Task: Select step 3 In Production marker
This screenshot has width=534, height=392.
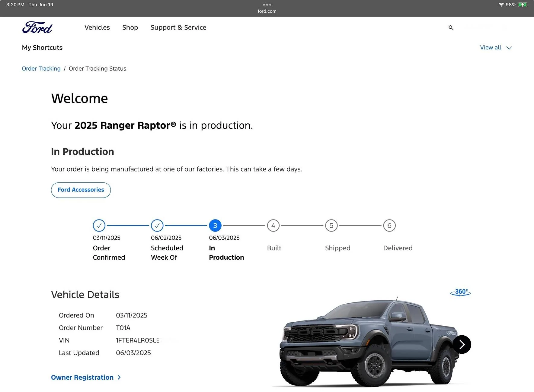Action: [215, 225]
